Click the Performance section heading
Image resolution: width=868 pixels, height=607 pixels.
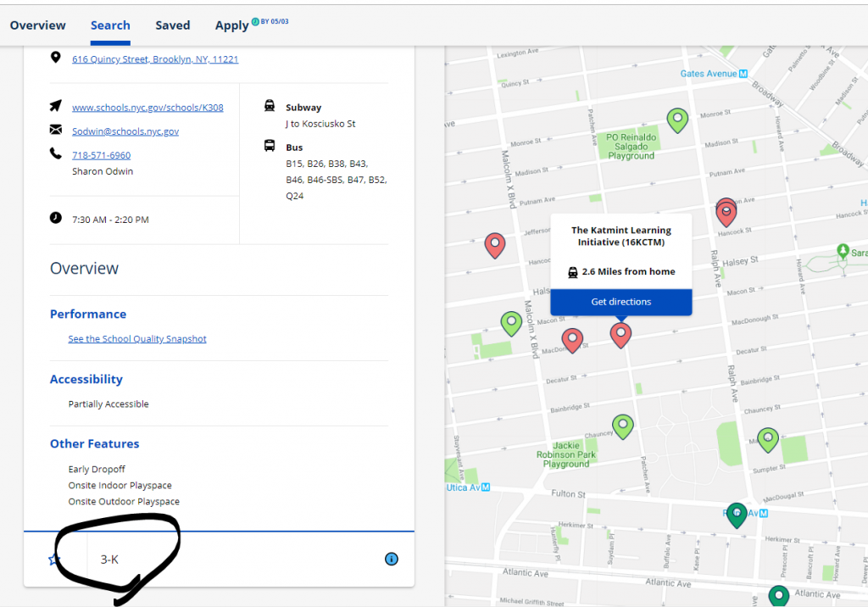(x=88, y=314)
